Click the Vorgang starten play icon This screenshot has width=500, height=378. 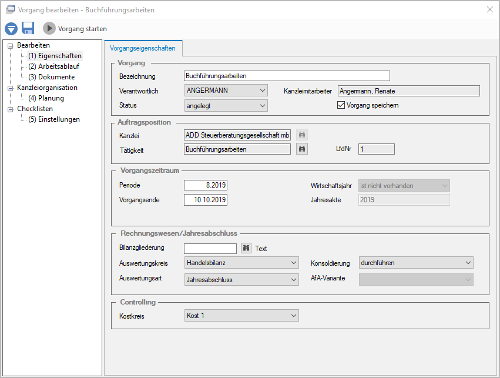pyautogui.click(x=49, y=28)
